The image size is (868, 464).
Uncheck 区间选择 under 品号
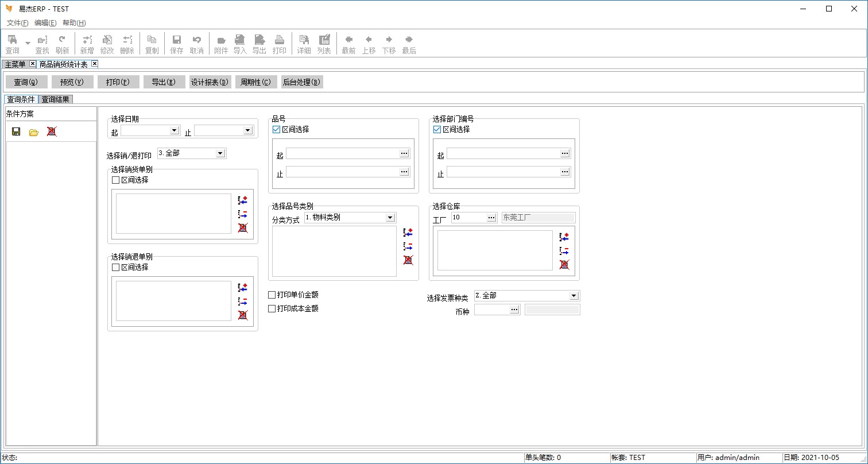[276, 130]
